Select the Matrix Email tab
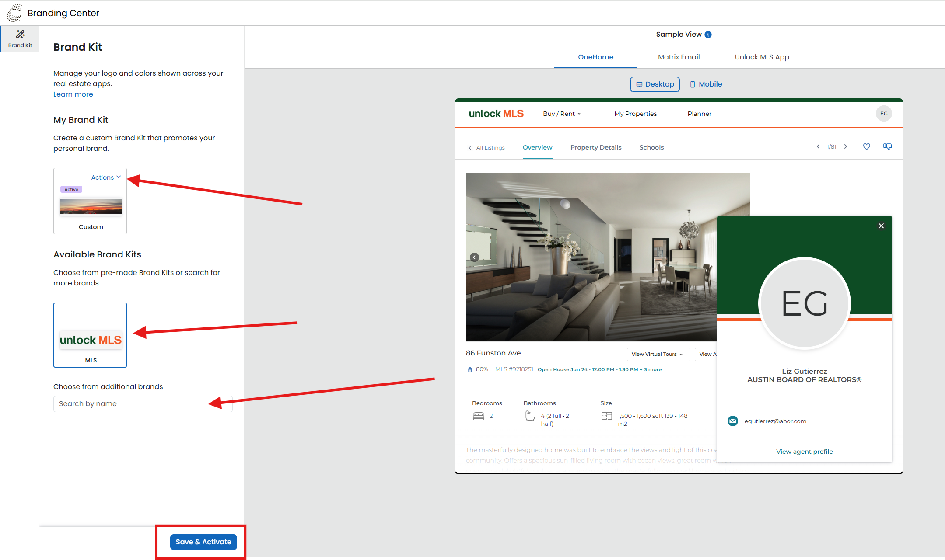Screen dimensions: 945x560 click(x=679, y=57)
